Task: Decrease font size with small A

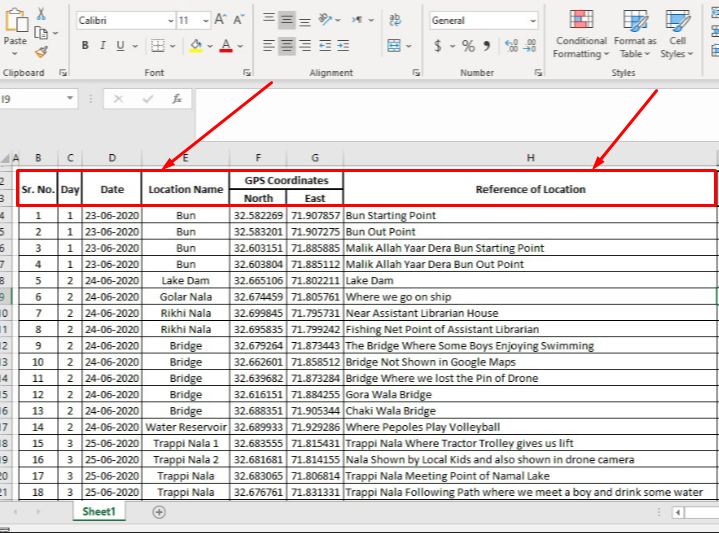Action: coord(238,20)
